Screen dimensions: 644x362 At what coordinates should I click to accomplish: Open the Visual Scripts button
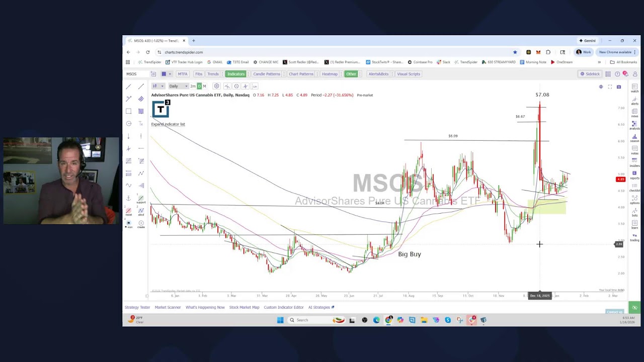point(408,74)
